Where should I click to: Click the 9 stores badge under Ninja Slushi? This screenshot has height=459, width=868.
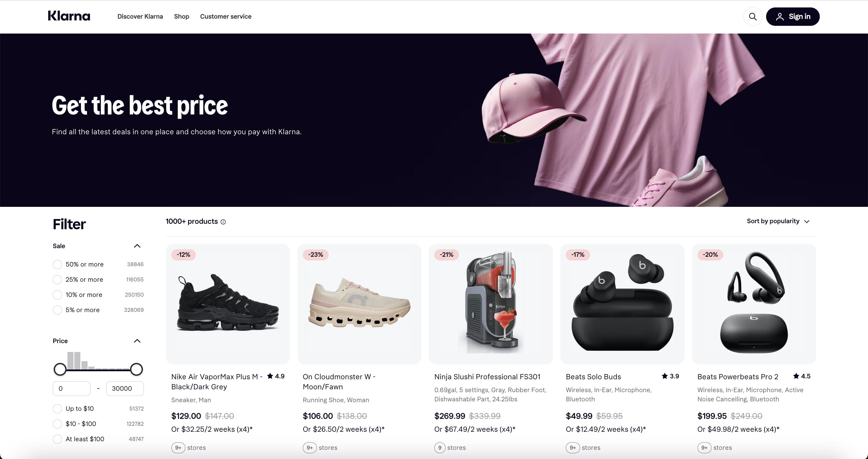(440, 448)
